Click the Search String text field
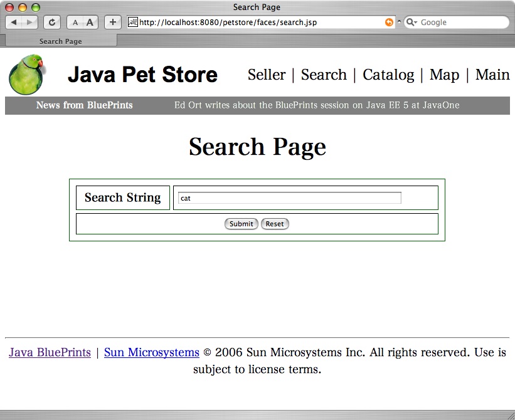Viewport: 515px width, 420px height. point(289,198)
